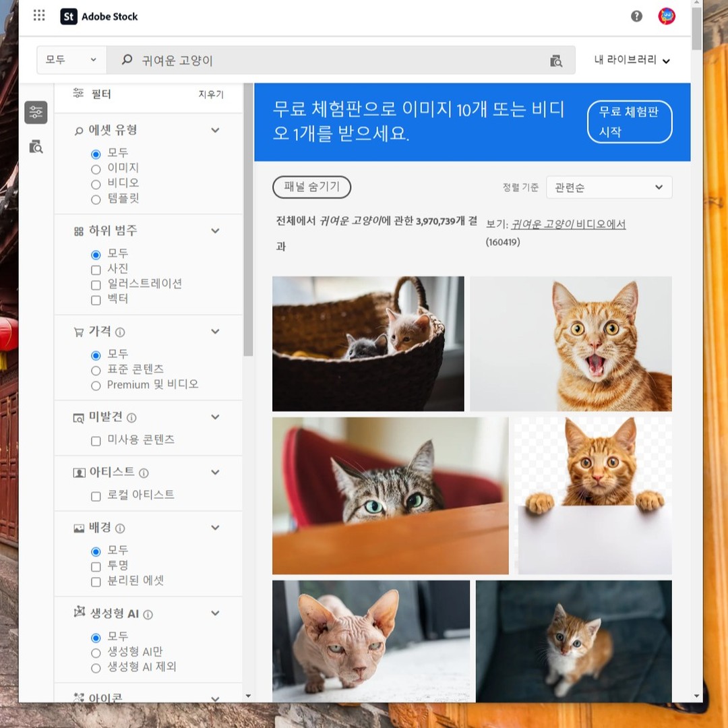Click 무료 체험판 시작 button
The image size is (728, 728).
click(x=630, y=121)
